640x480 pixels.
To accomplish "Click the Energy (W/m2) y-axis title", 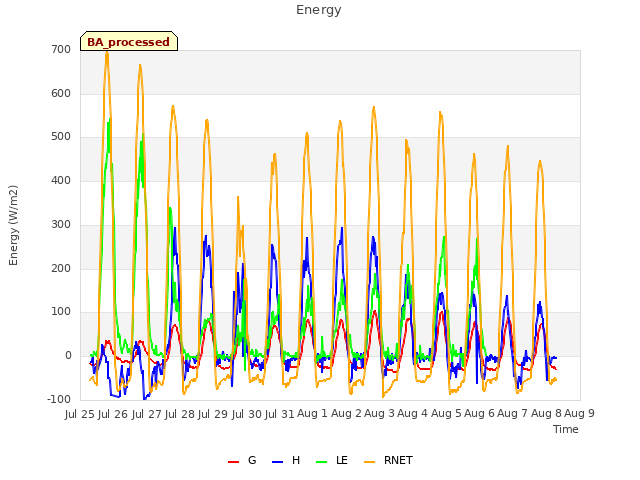I will click(13, 225).
